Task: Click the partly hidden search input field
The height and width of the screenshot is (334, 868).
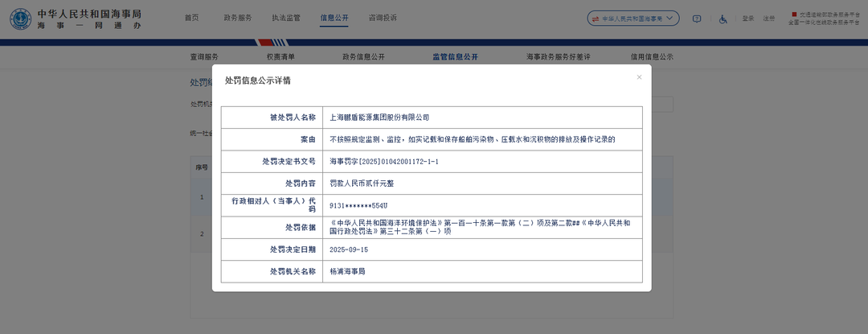Action: click(662, 104)
